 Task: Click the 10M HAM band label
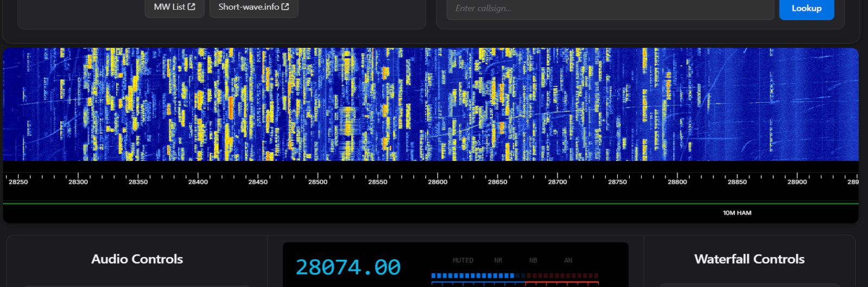coord(737,213)
